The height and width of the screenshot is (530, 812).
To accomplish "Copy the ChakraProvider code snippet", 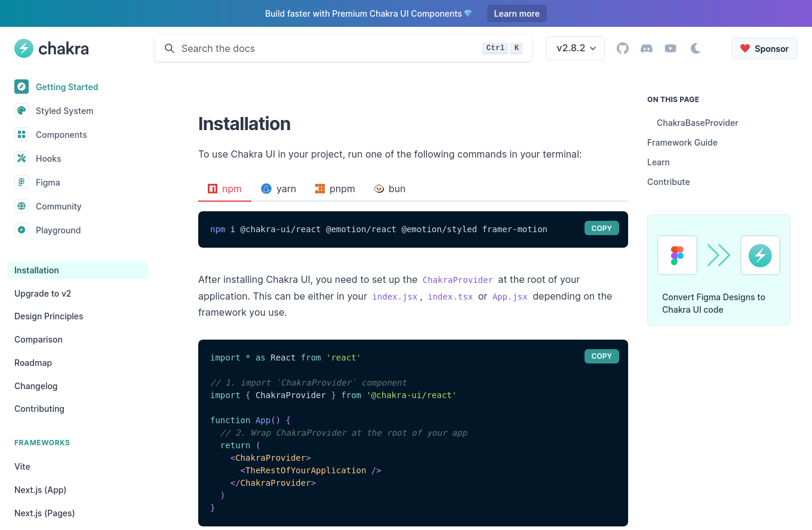I will pos(602,356).
